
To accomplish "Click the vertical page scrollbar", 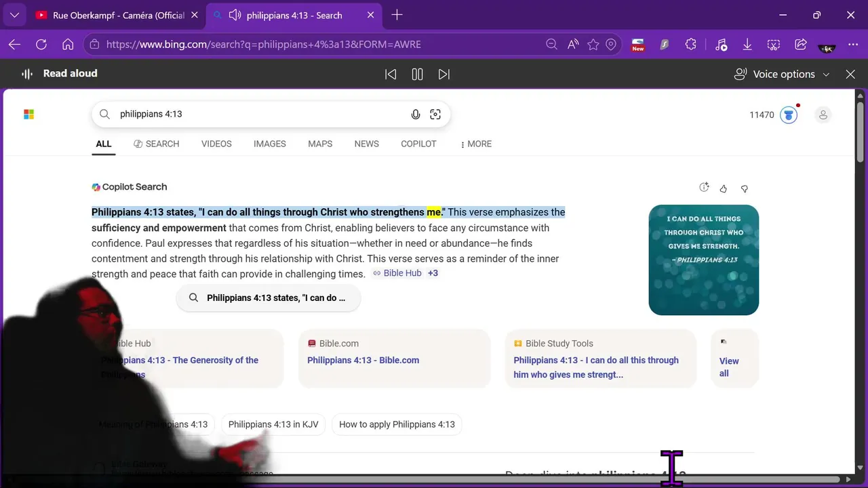I will pos(860,132).
